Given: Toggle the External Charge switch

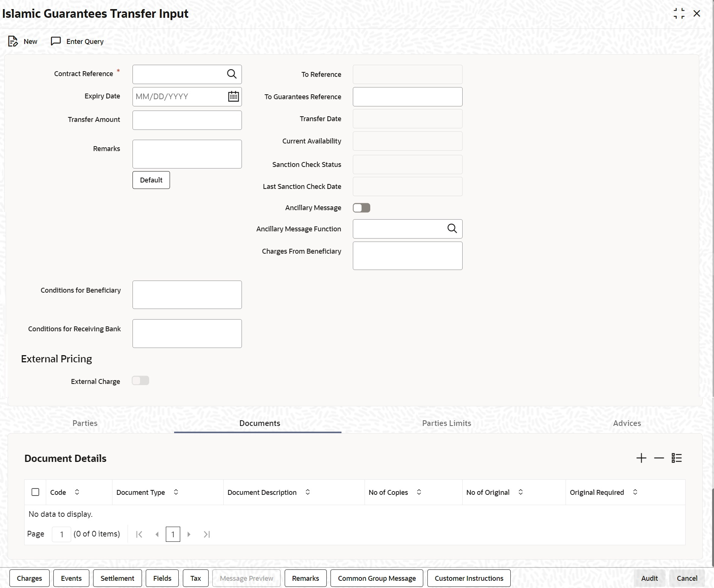Looking at the screenshot, I should [140, 381].
